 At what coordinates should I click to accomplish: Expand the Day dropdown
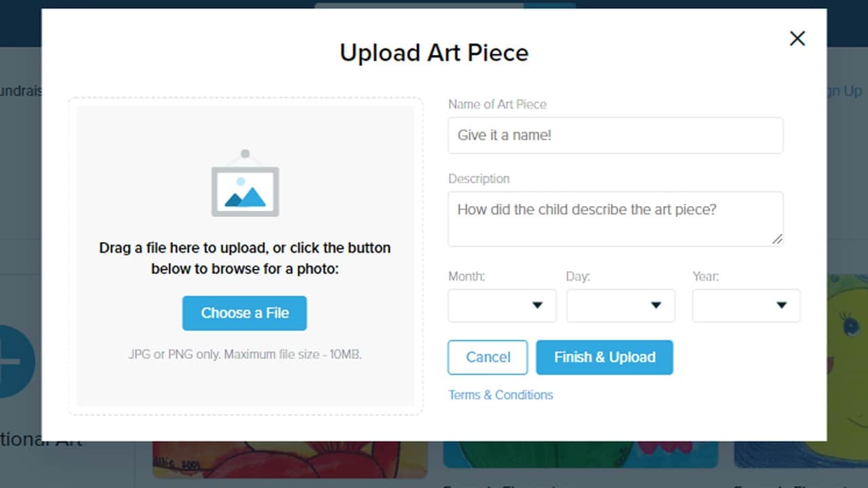(620, 306)
